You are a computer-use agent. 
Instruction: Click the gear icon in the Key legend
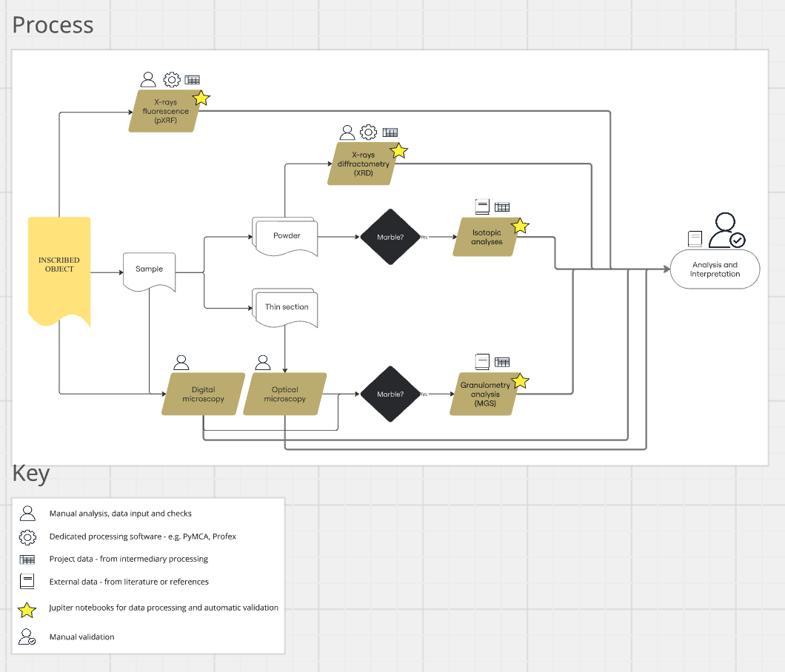(x=27, y=537)
